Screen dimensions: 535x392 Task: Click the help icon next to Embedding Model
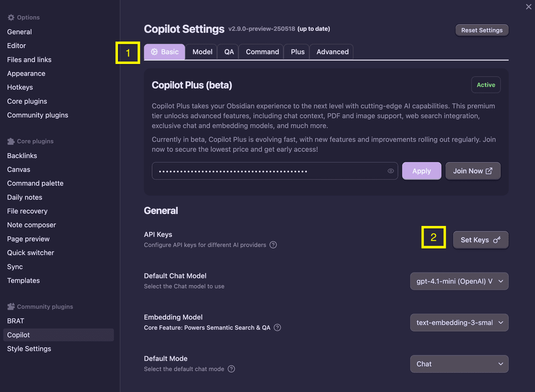[277, 327]
